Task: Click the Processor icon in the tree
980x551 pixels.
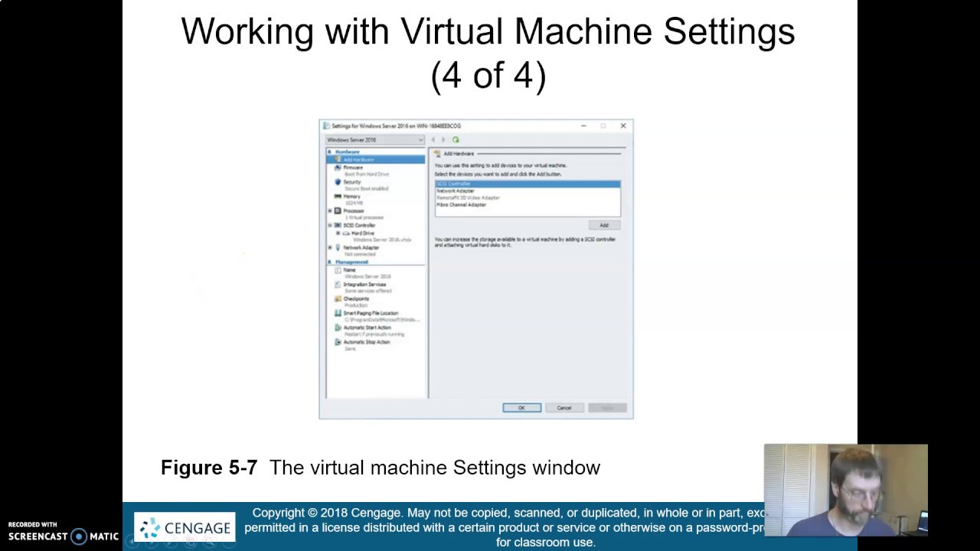Action: click(338, 210)
